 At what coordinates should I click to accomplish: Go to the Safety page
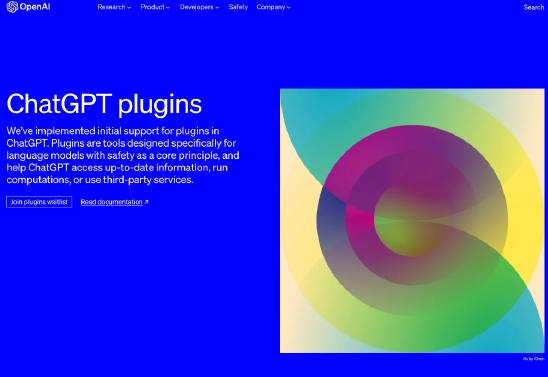coord(238,7)
